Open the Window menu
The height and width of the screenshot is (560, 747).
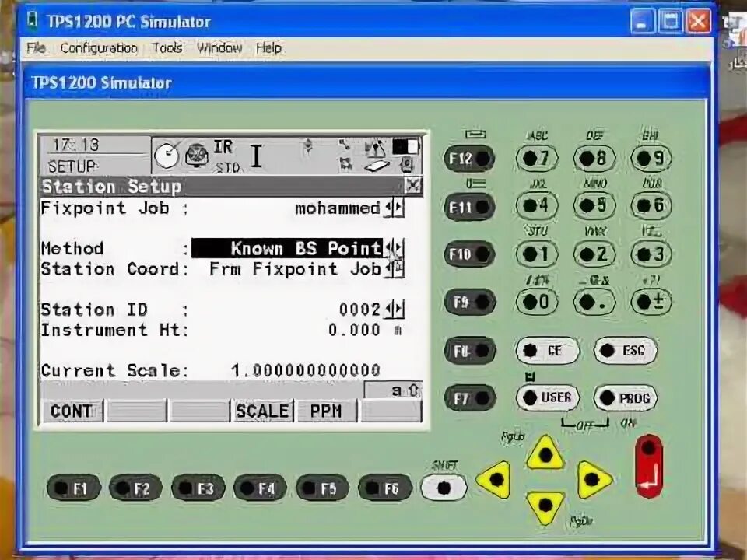pos(219,47)
